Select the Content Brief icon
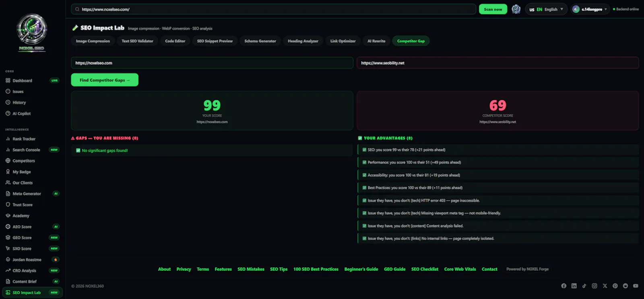This screenshot has width=644, height=299. (x=8, y=282)
